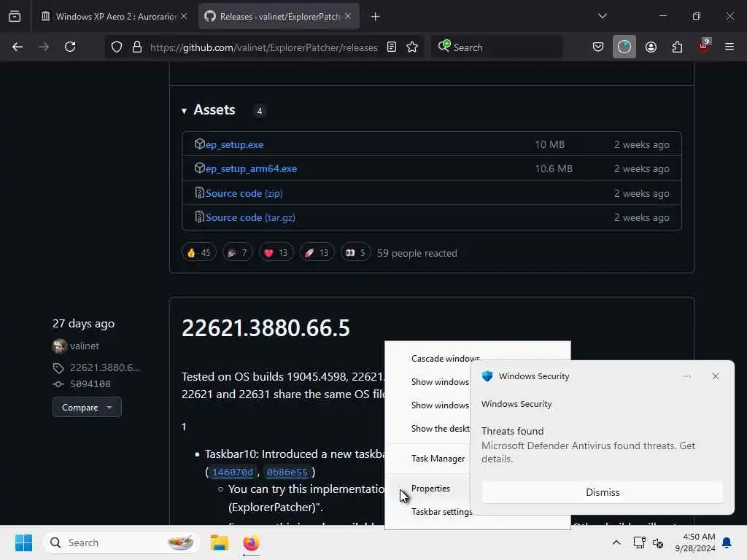Download ep_setup.exe
Image resolution: width=747 pixels, height=560 pixels.
[234, 144]
